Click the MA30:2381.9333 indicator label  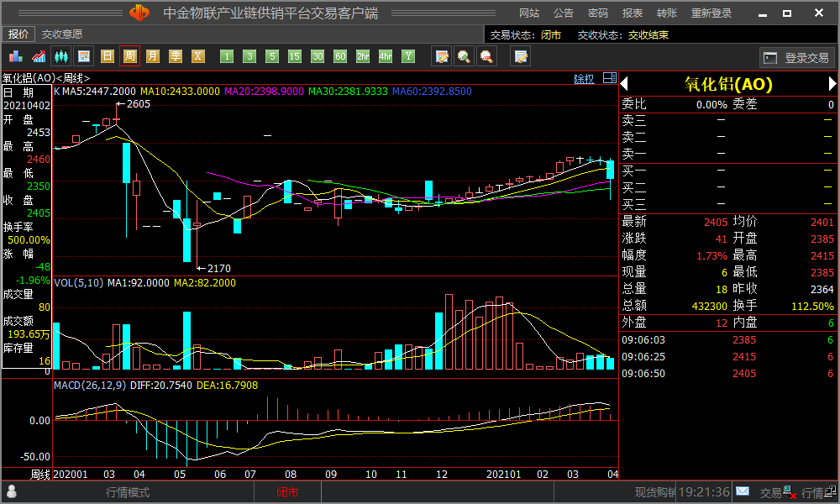pyautogui.click(x=349, y=92)
